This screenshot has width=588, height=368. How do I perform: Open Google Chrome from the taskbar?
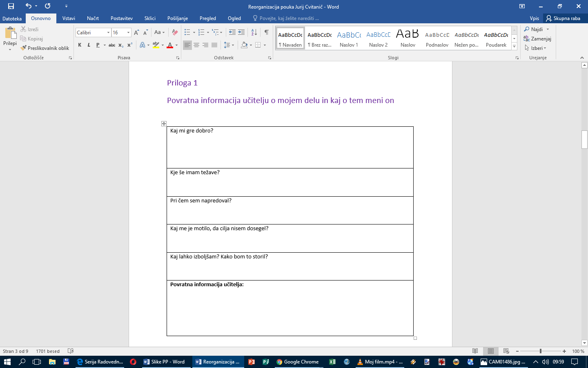tap(297, 362)
